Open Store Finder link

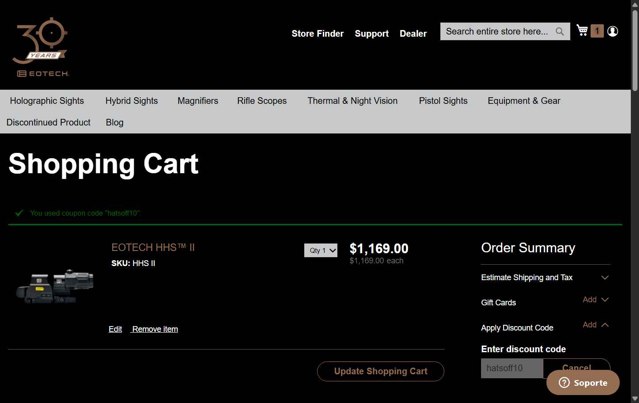(317, 34)
